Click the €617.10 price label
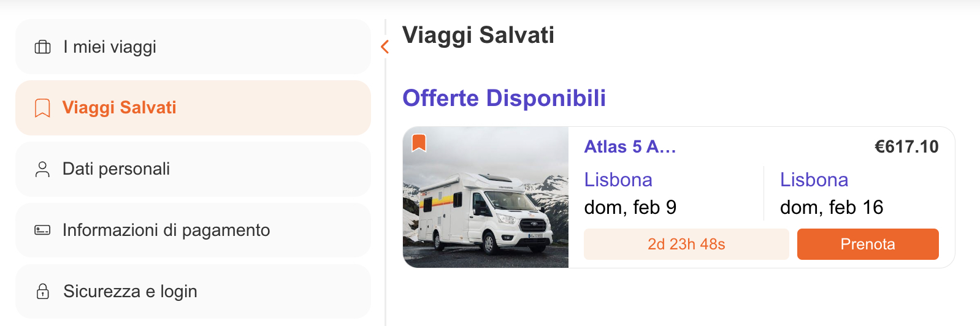 [906, 147]
